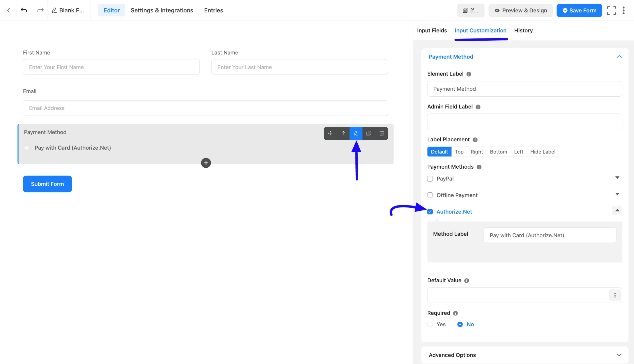Expand the Offline Payment options chevron
The height and width of the screenshot is (364, 634).
point(617,194)
